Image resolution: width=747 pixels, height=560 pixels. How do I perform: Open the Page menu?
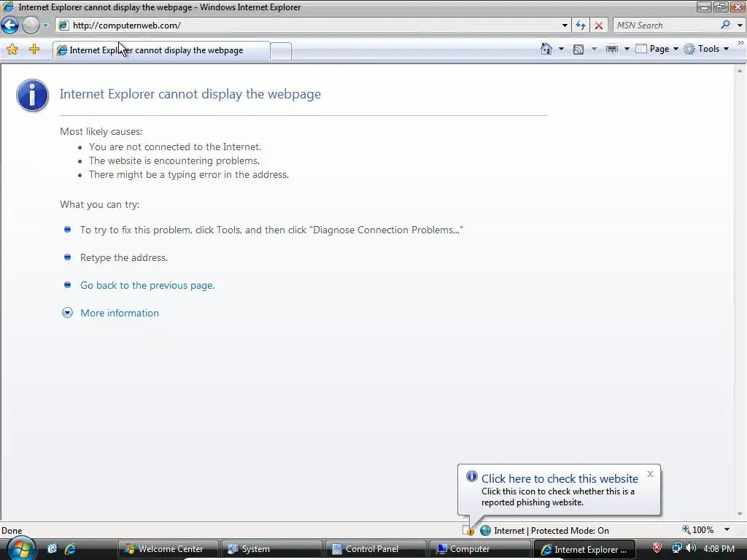[657, 49]
